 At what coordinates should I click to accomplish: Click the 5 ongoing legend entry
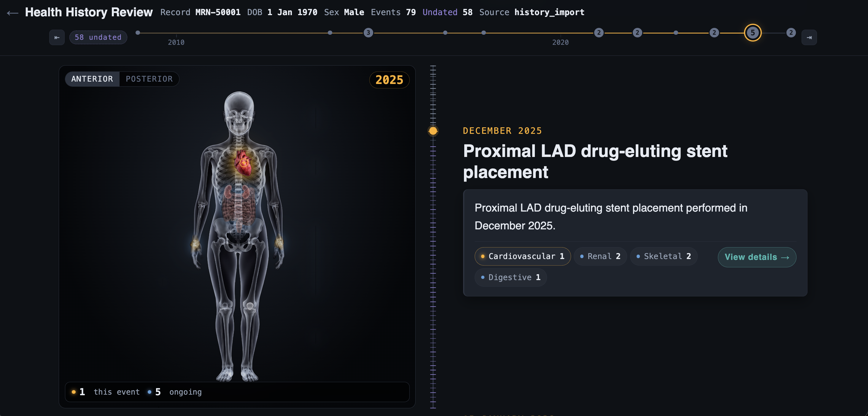tap(174, 392)
